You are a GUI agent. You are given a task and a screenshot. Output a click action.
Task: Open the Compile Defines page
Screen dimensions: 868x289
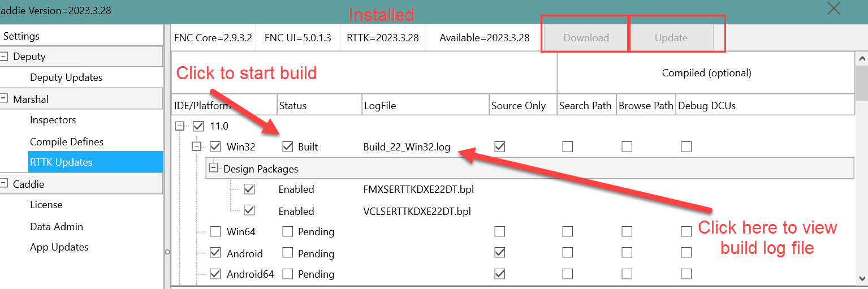pyautogui.click(x=66, y=141)
